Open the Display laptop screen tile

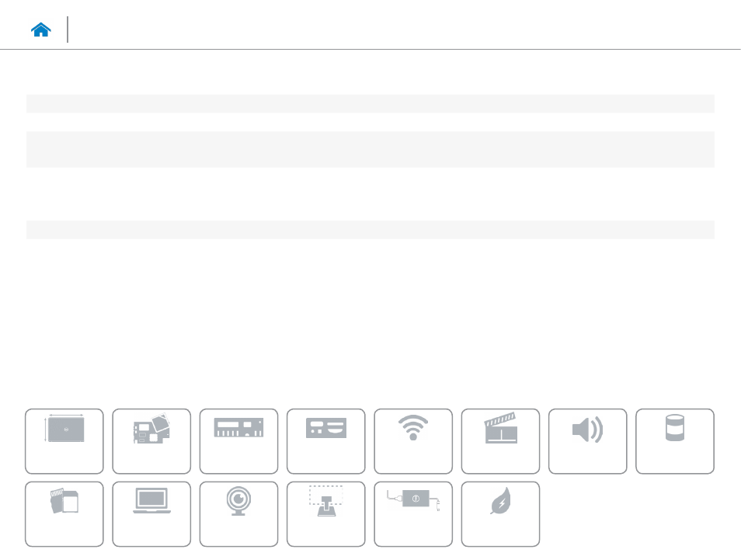tap(151, 514)
